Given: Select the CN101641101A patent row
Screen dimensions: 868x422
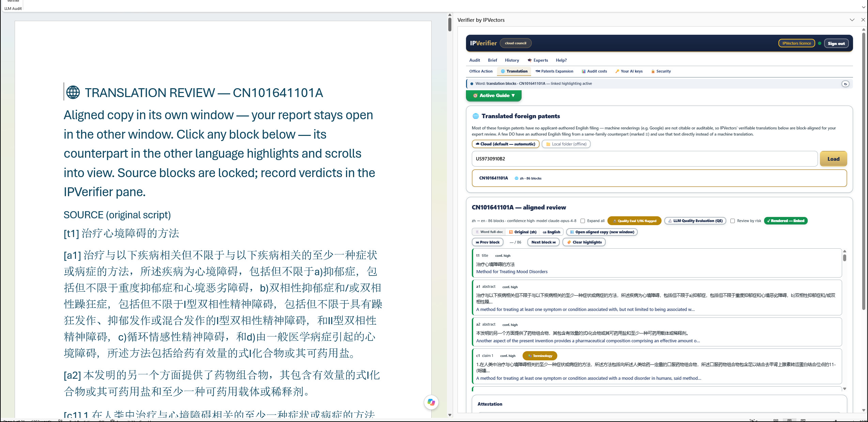Looking at the screenshot, I should pyautogui.click(x=659, y=178).
